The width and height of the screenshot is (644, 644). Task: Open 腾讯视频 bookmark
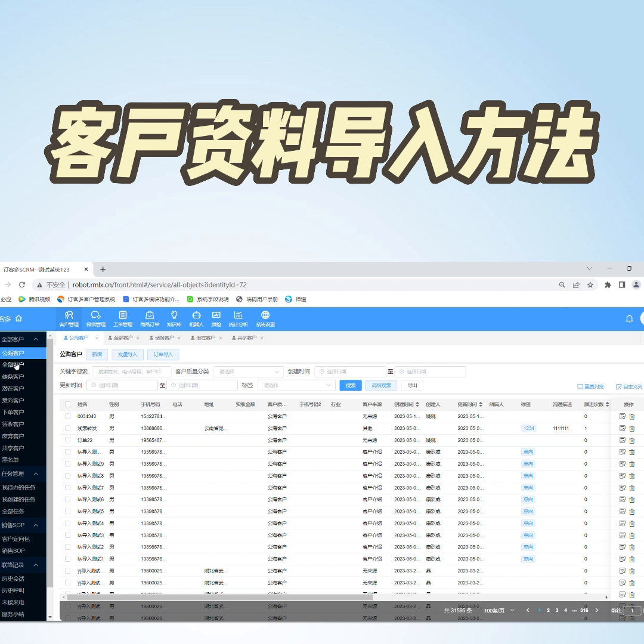pyautogui.click(x=35, y=299)
